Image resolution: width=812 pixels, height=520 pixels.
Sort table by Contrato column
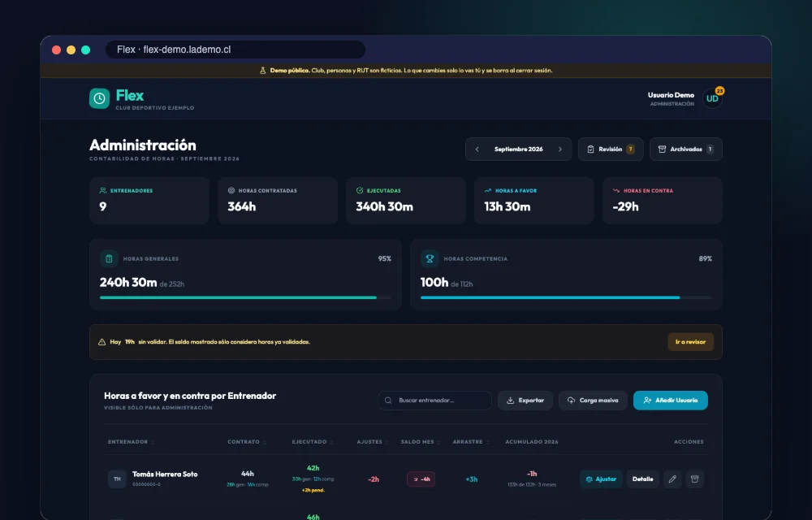pos(247,442)
